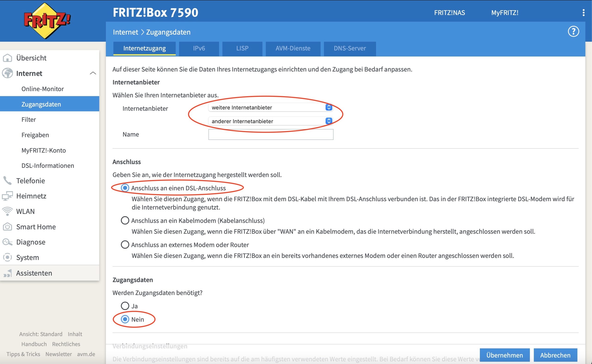This screenshot has height=364, width=592.
Task: Collapse the Internet menu section chevron
Action: tap(93, 73)
